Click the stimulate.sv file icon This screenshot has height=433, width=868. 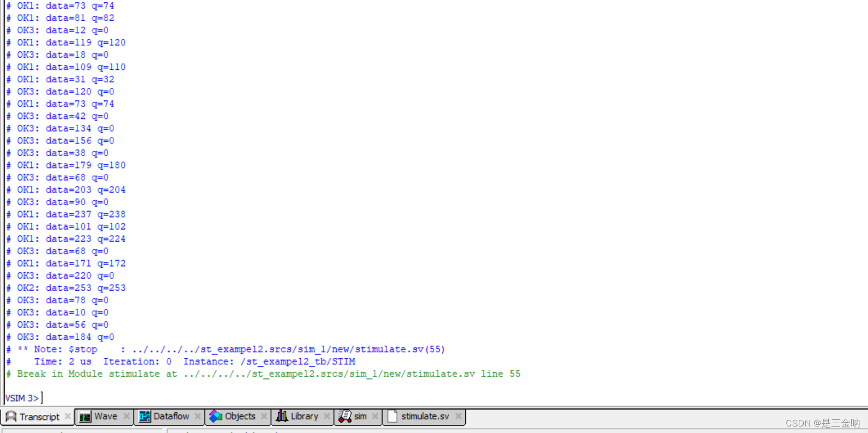point(392,417)
